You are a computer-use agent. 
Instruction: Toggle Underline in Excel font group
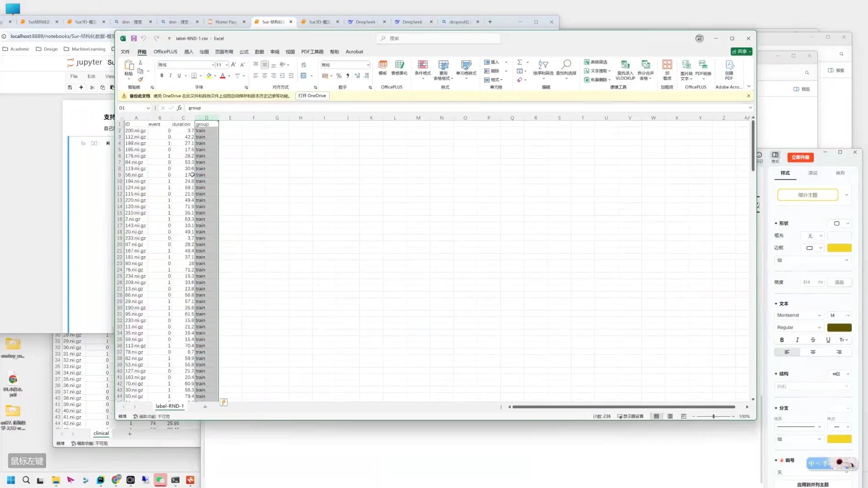coord(179,75)
